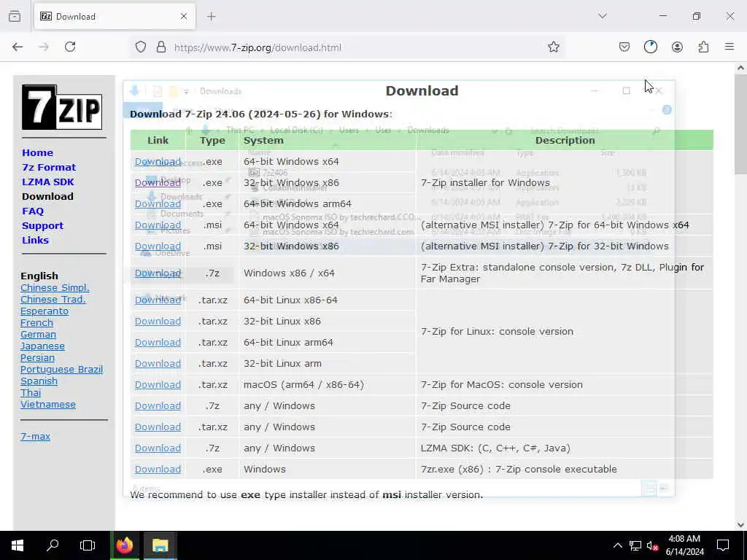
Task: Download tar.xz for macOS
Action: (x=158, y=385)
